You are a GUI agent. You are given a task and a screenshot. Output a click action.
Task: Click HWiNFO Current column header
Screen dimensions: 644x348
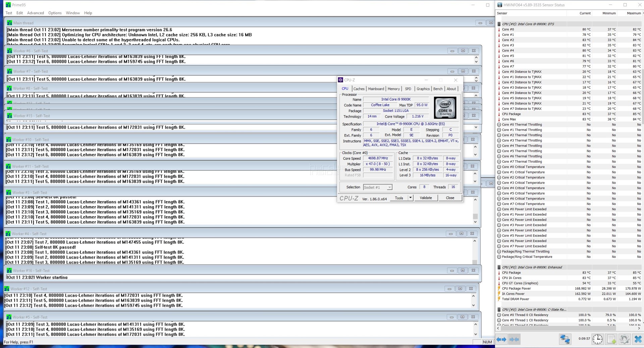coord(579,13)
